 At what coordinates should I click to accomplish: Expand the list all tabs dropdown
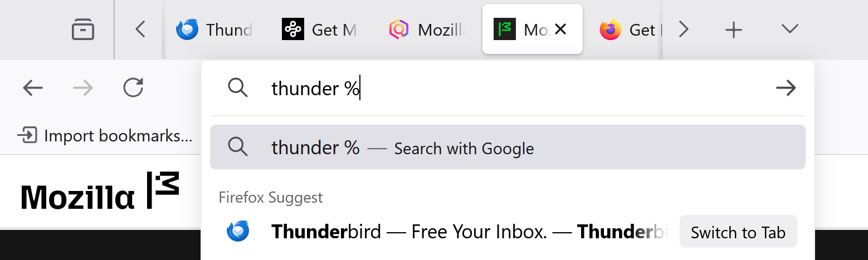789,30
